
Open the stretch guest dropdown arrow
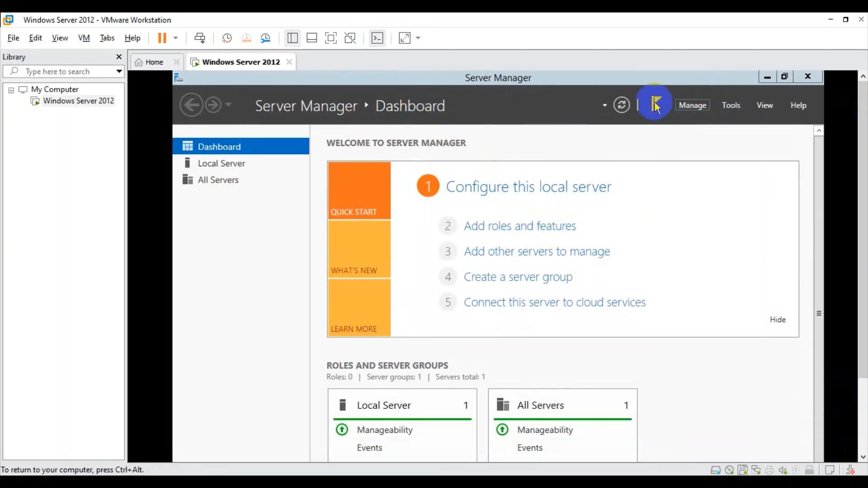coord(418,38)
